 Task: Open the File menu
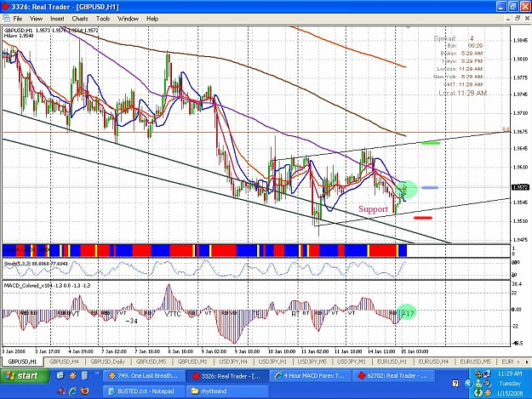pyautogui.click(x=17, y=19)
